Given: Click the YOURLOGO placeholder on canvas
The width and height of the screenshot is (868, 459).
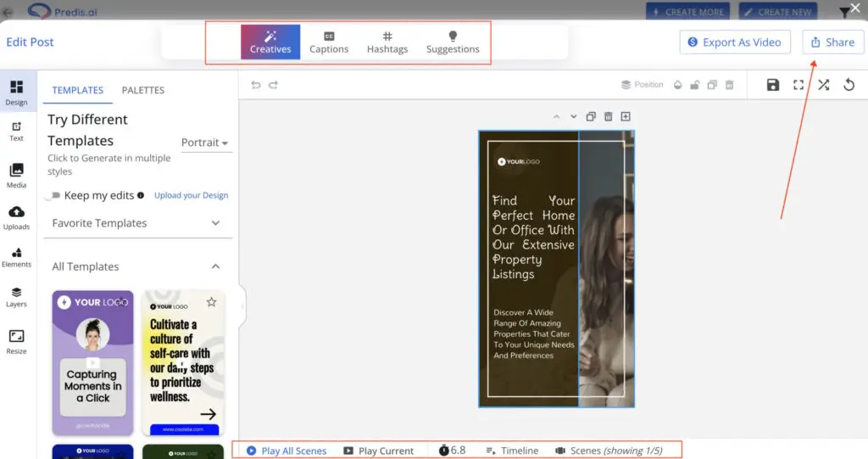Looking at the screenshot, I should click(x=519, y=162).
